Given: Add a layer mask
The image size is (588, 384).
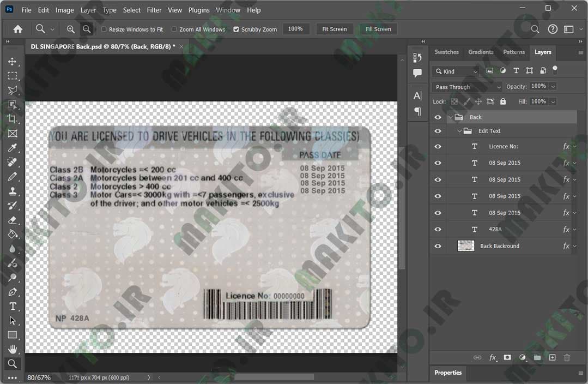Looking at the screenshot, I should coord(507,357).
